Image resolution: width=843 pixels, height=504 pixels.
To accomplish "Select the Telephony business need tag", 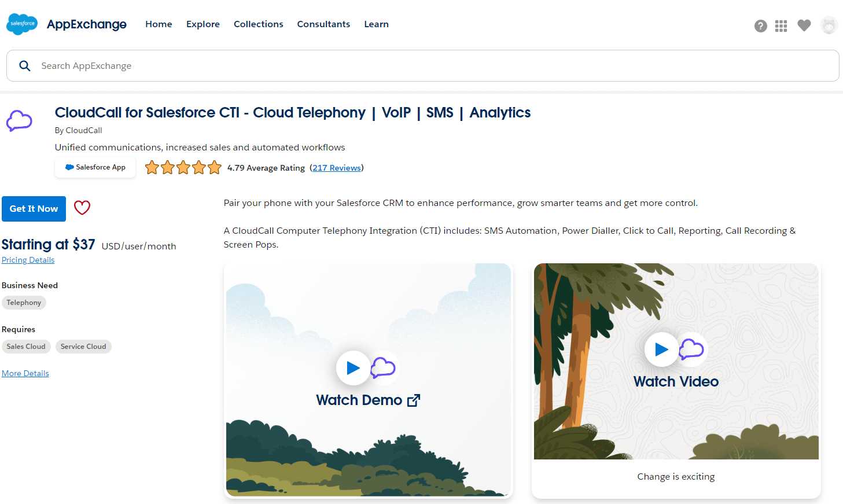I will coord(24,302).
